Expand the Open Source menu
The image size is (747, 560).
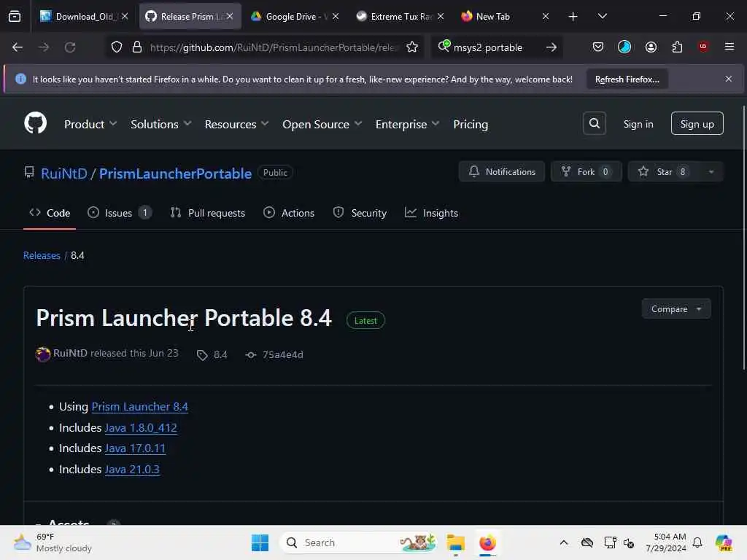click(x=322, y=124)
